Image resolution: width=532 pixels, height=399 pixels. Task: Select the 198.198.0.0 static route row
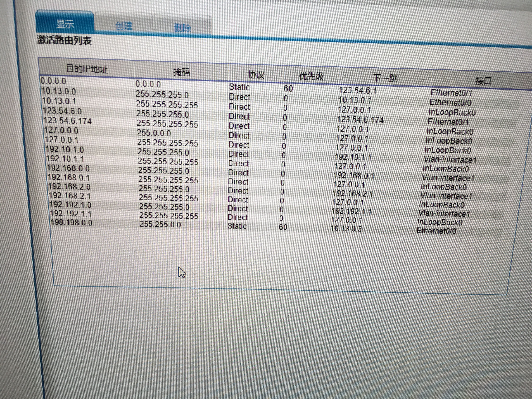pyautogui.click(x=71, y=222)
